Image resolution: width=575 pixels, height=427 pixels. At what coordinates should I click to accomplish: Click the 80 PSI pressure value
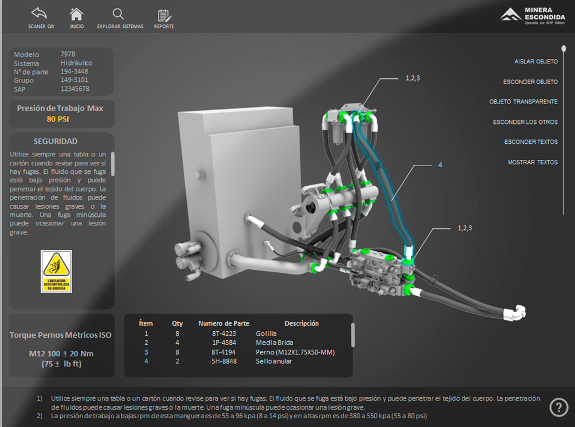pos(58,119)
